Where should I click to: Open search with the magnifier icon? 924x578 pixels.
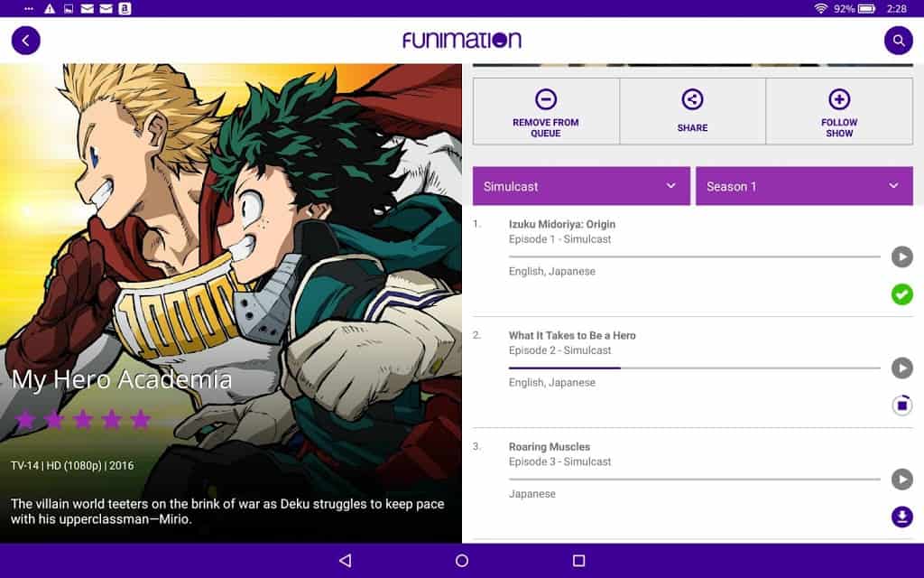pos(898,41)
